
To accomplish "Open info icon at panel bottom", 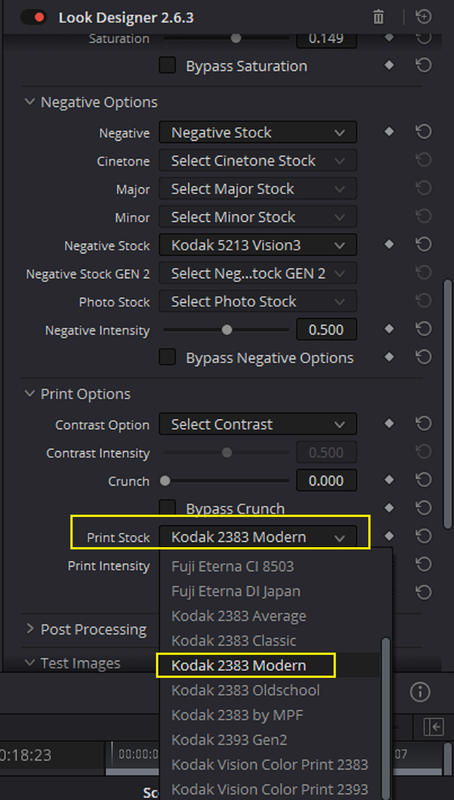I will coord(420,692).
